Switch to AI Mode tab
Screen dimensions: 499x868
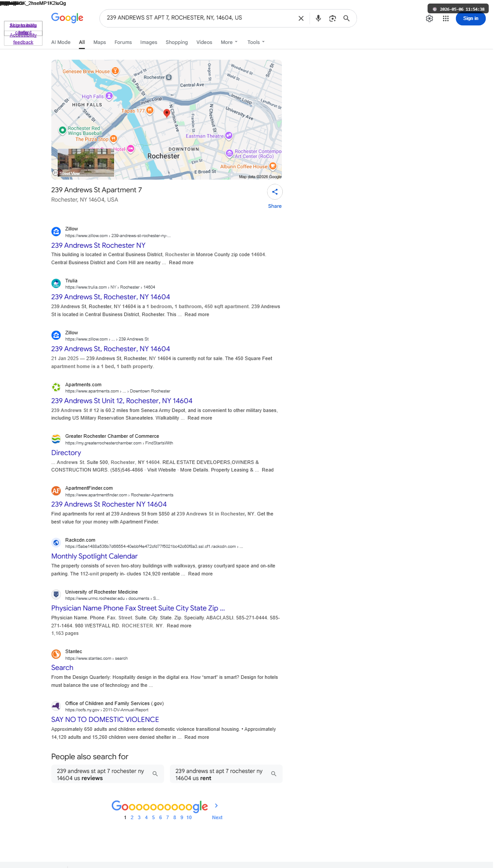(x=61, y=42)
